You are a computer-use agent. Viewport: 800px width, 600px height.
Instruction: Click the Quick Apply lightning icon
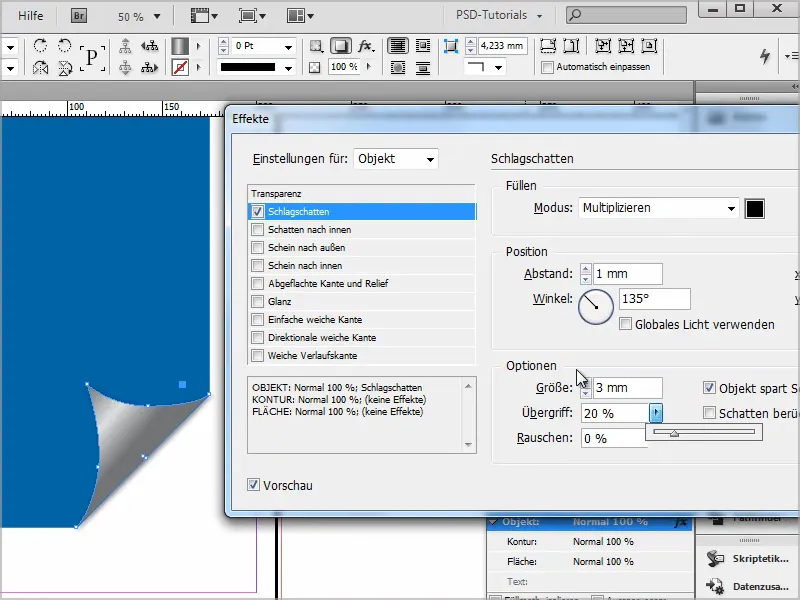tap(764, 56)
